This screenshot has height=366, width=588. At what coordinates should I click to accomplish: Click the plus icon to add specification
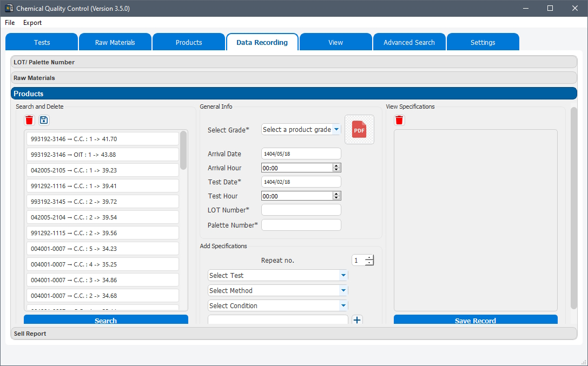(x=357, y=320)
